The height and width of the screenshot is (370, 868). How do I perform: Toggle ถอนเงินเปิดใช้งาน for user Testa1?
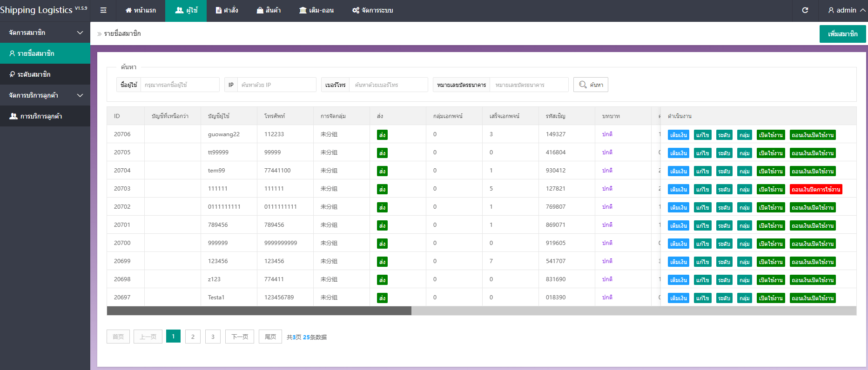[x=812, y=298]
